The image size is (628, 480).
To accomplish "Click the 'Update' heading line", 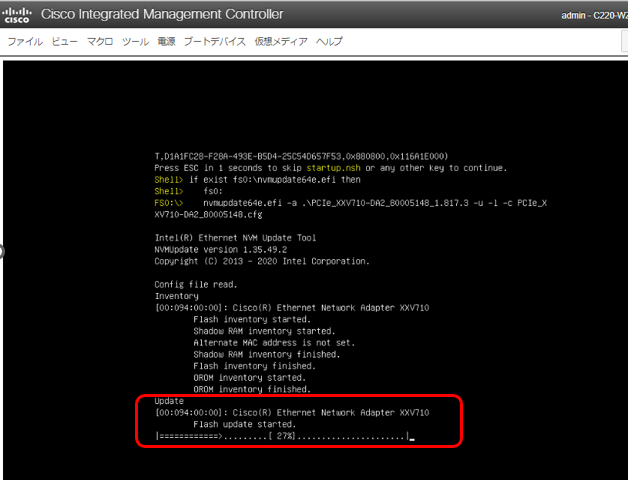I will [169, 401].
